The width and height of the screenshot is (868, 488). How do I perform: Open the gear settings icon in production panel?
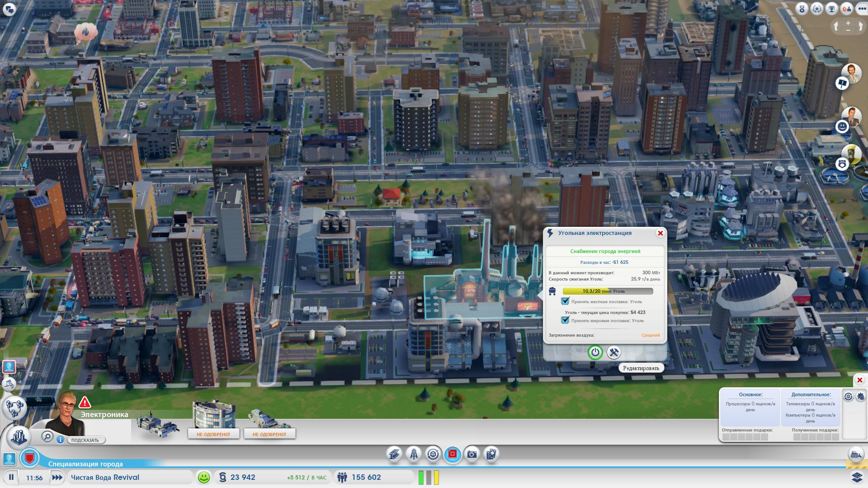[x=860, y=397]
